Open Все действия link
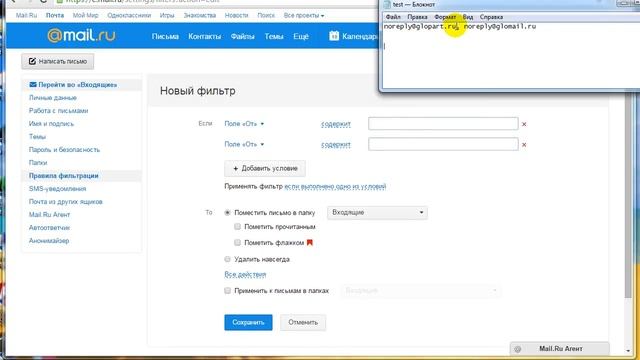 (x=245, y=274)
